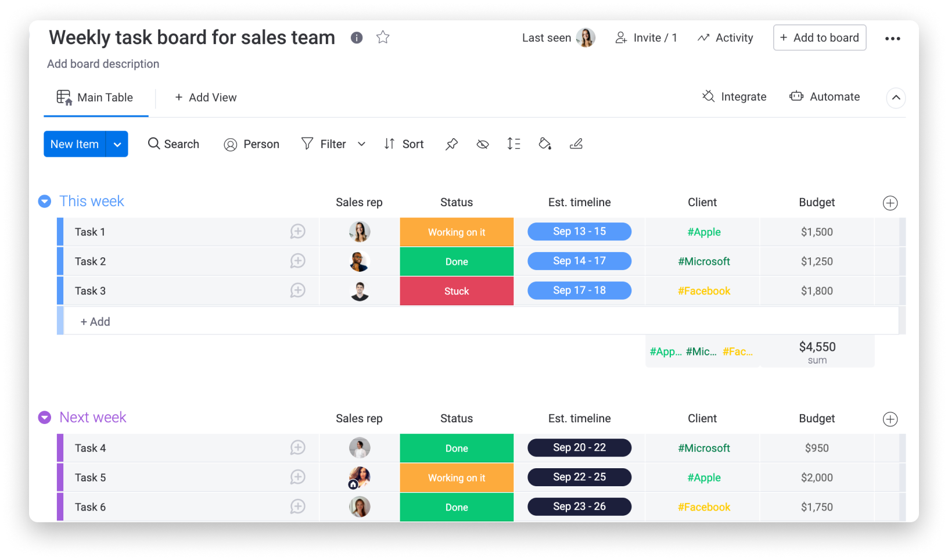This screenshot has width=948, height=560.
Task: Toggle hidden columns with the eye icon
Action: pyautogui.click(x=483, y=144)
